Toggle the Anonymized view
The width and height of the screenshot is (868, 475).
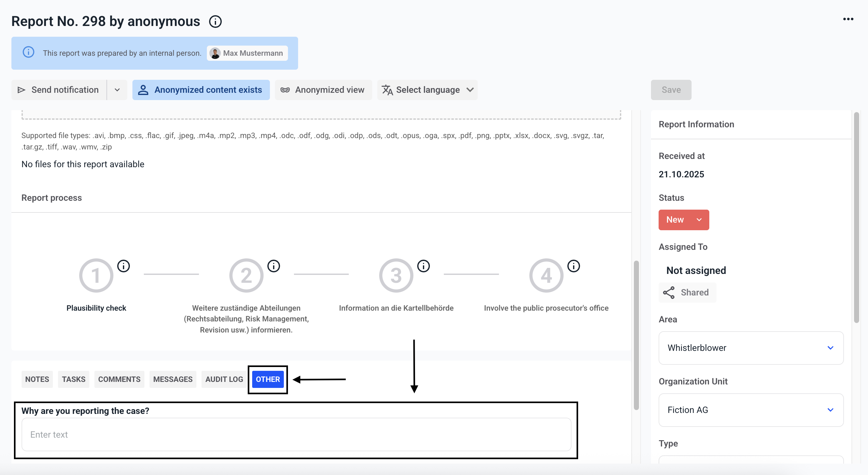323,90
